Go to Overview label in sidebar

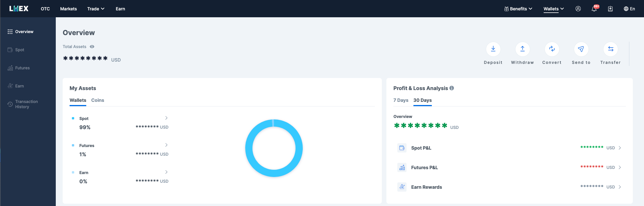24,32
